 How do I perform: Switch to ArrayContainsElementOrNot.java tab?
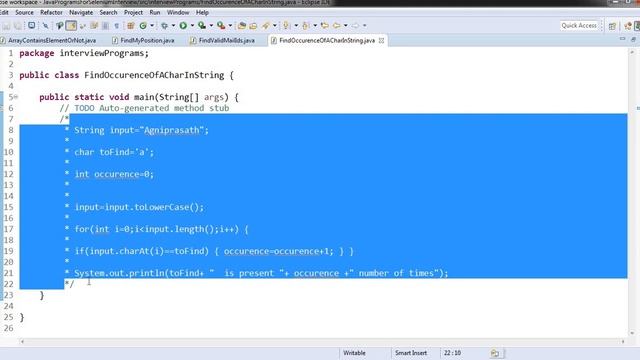click(x=49, y=40)
